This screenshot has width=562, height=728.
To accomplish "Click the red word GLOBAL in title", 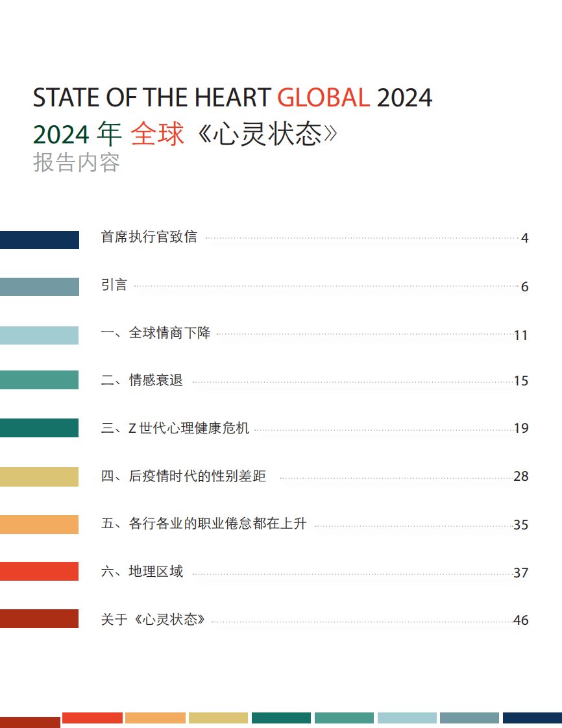I will 323,98.
